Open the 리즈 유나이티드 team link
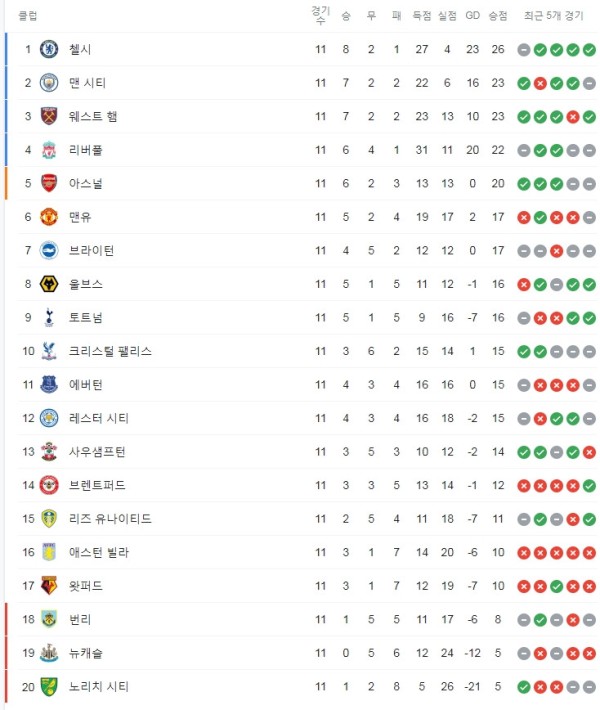 (110, 519)
